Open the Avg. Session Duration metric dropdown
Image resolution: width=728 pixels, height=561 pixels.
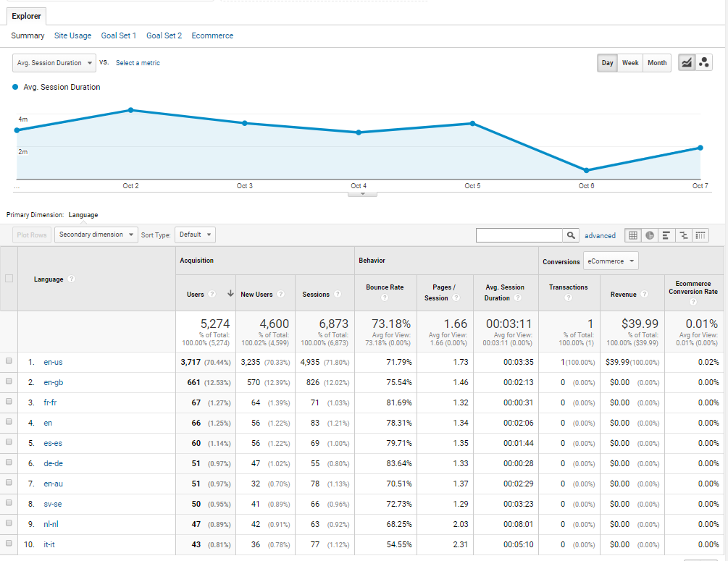click(54, 63)
